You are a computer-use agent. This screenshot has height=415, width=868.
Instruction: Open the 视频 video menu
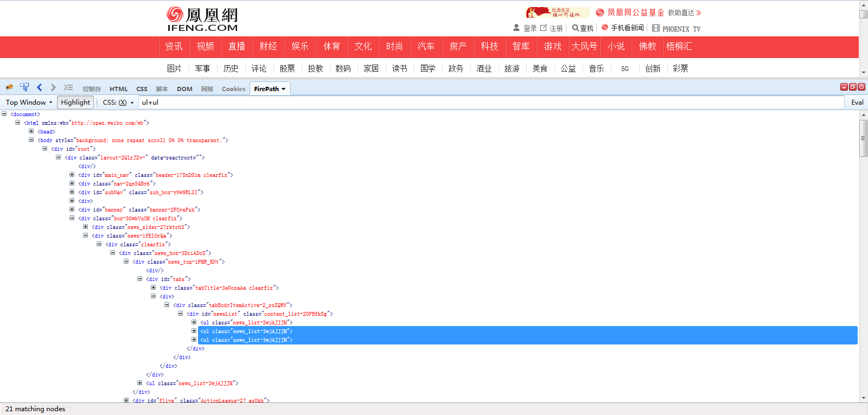[206, 47]
